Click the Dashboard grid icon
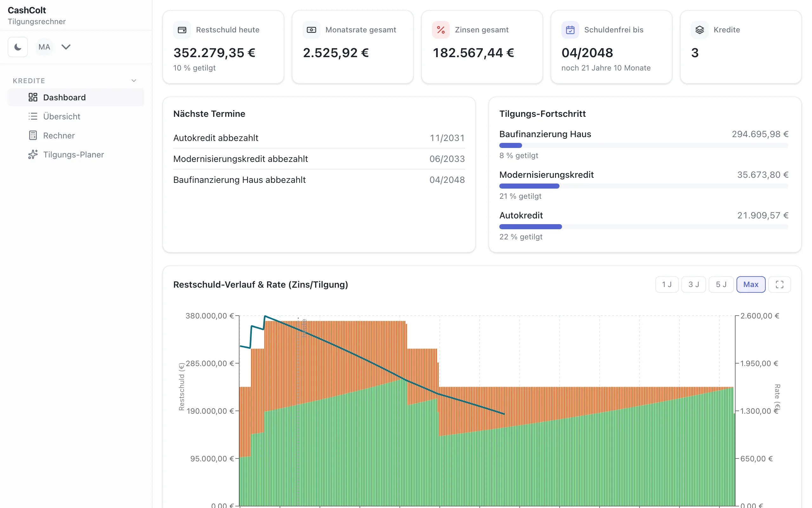Screen dimensions: 812x508 33,97
